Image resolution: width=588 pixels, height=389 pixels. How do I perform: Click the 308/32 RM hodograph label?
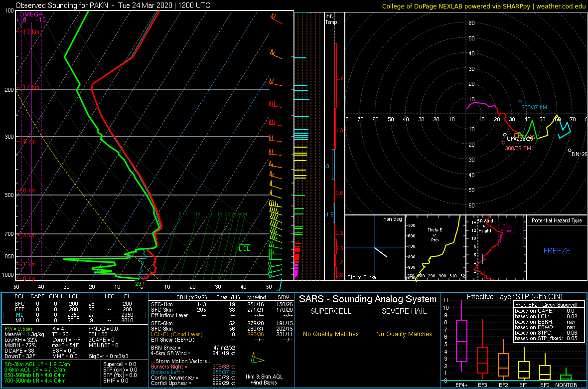(518, 148)
